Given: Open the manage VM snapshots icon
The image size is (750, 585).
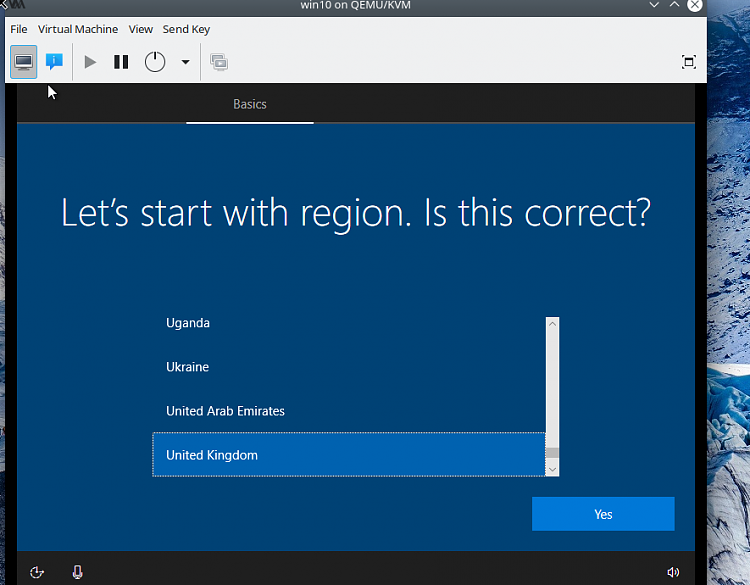Looking at the screenshot, I should point(219,62).
